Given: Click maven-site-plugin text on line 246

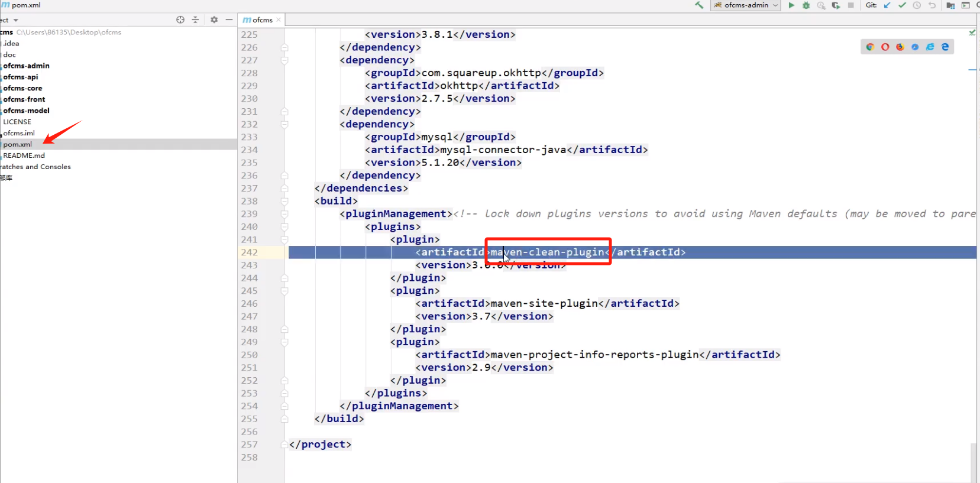Looking at the screenshot, I should coord(544,303).
